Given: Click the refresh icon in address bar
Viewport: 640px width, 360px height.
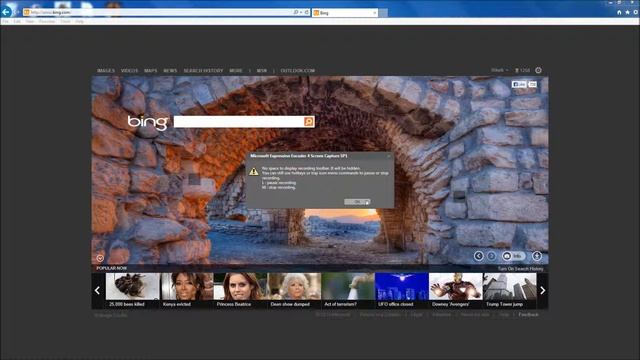Looking at the screenshot, I should click(307, 12).
